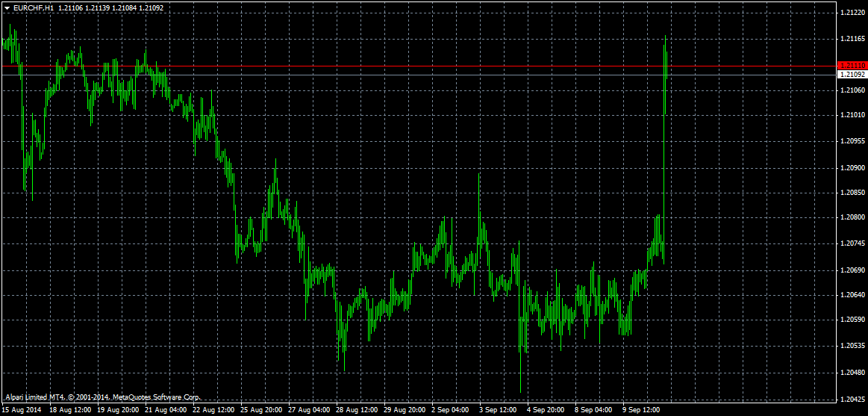This screenshot has height=416, width=868.
Task: Click the 1.21165 price scale value
Action: pyautogui.click(x=853, y=39)
